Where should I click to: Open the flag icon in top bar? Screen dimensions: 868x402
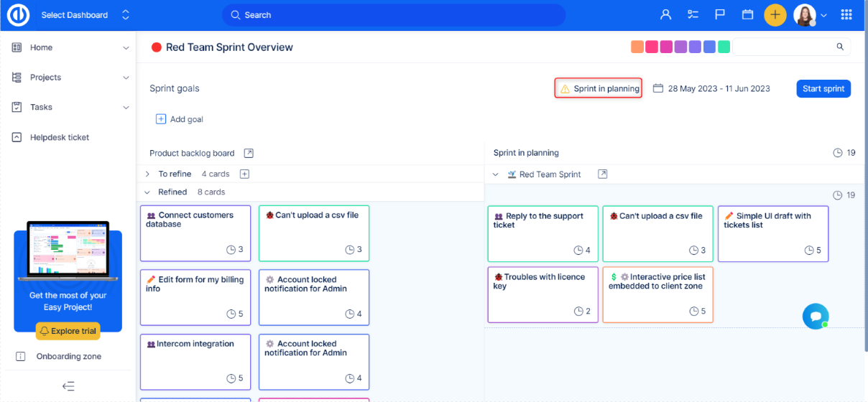point(720,15)
